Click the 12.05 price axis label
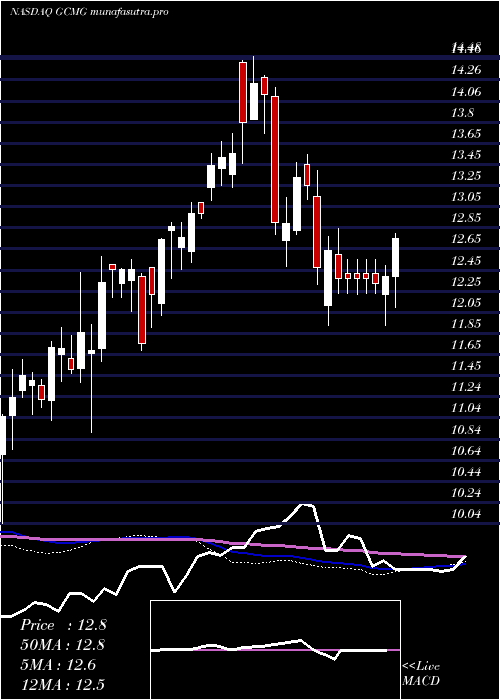The height and width of the screenshot is (700, 500). click(467, 303)
